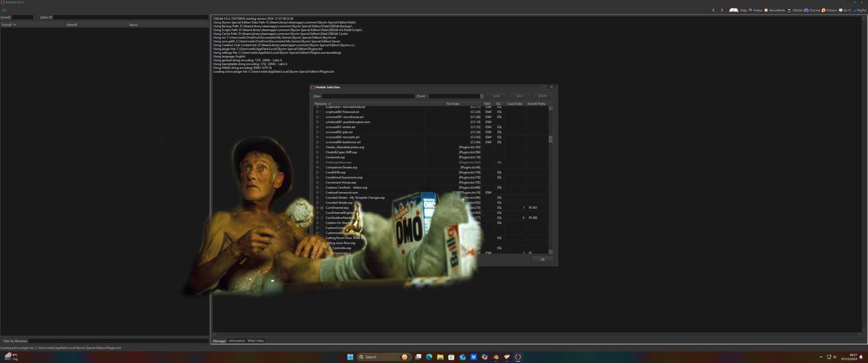Click the module list scrollbar thumb

tap(551, 139)
